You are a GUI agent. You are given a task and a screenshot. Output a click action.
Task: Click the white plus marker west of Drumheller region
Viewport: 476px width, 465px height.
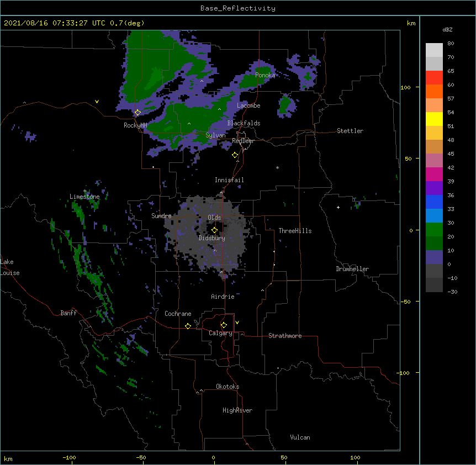[x=338, y=207]
